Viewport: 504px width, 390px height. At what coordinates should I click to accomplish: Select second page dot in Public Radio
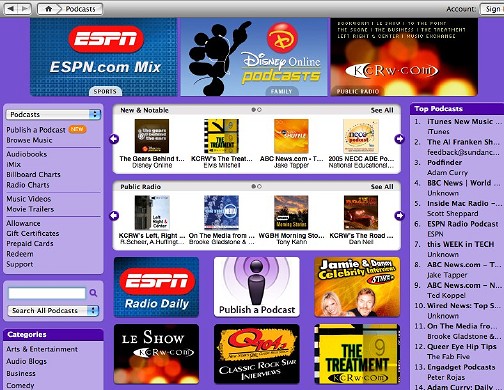[x=259, y=186]
